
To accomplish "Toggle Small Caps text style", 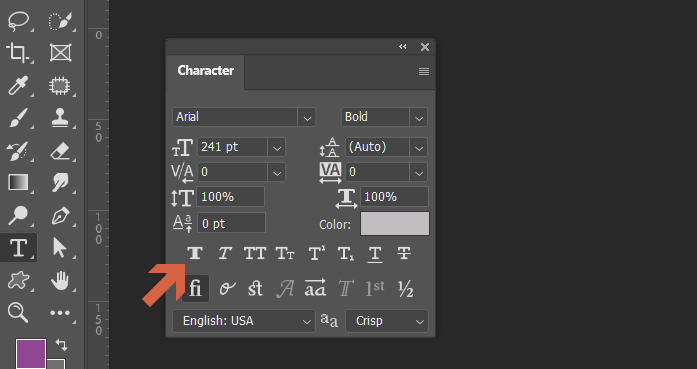I will (x=285, y=253).
